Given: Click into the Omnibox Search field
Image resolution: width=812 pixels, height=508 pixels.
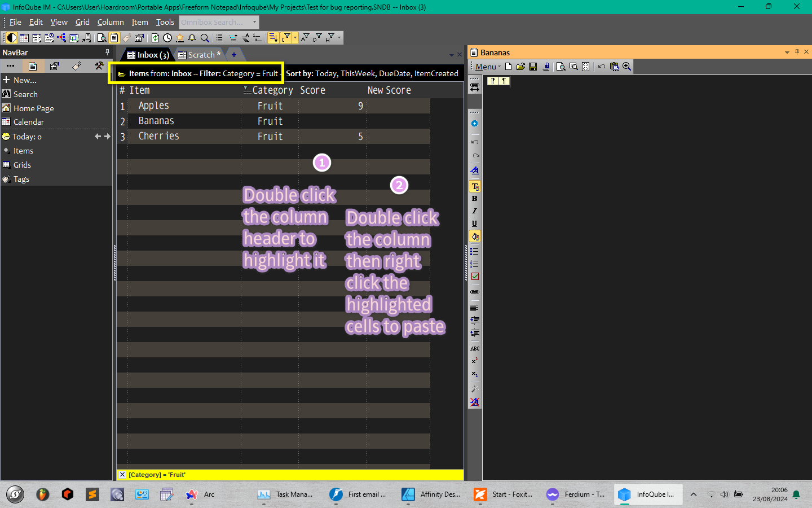Looking at the screenshot, I should pos(215,22).
